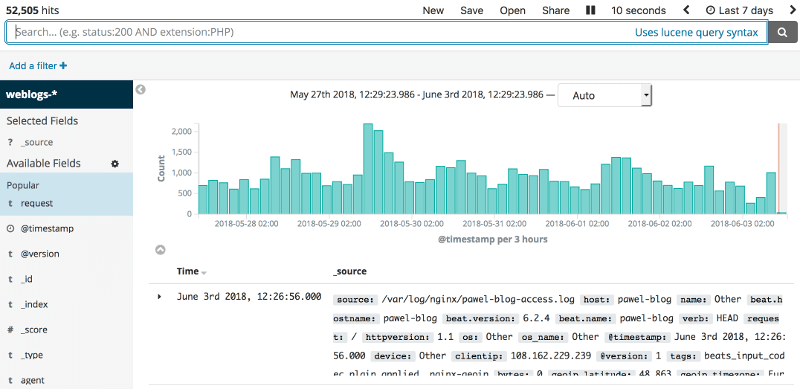Click the Available Fields heading
Screen dimensions: 800x389
[x=43, y=163]
